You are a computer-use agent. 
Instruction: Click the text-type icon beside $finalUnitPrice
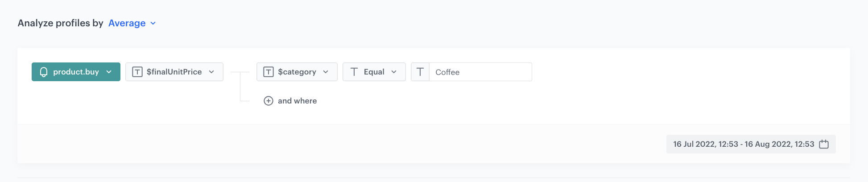tap(137, 72)
